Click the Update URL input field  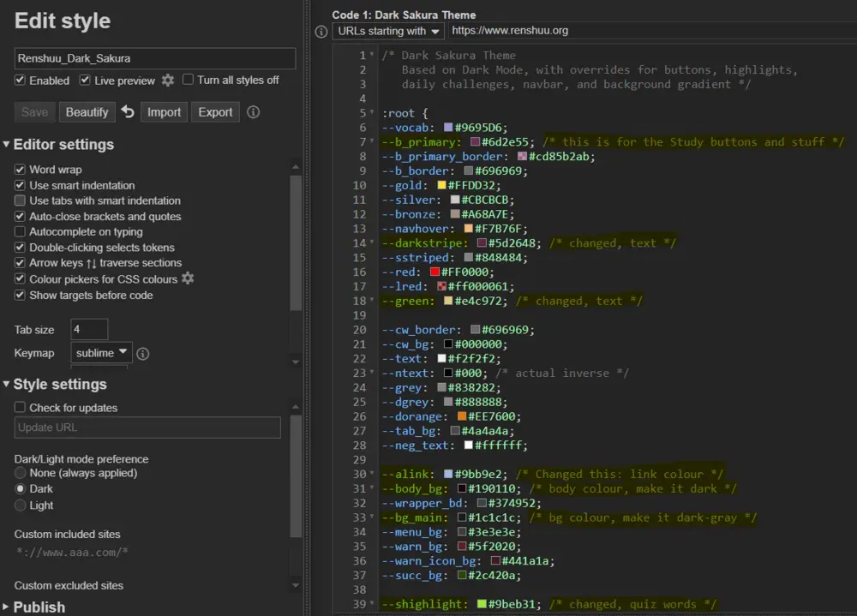pyautogui.click(x=147, y=428)
